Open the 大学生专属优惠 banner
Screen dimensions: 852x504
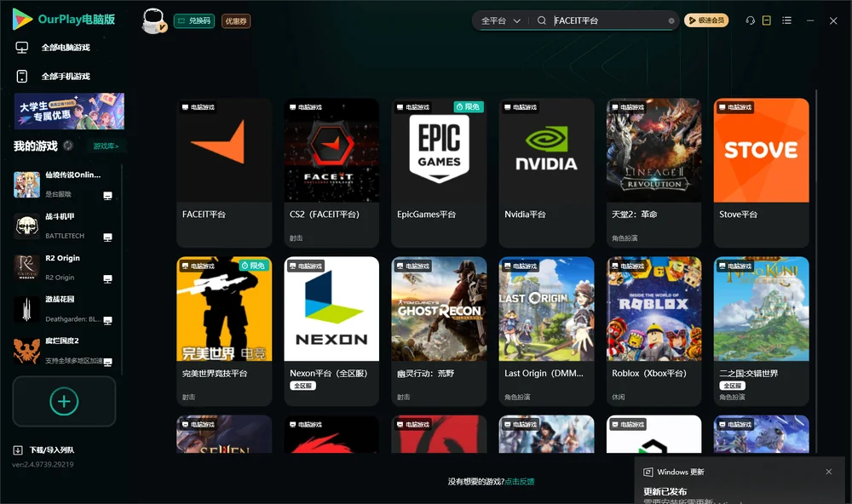tap(69, 112)
